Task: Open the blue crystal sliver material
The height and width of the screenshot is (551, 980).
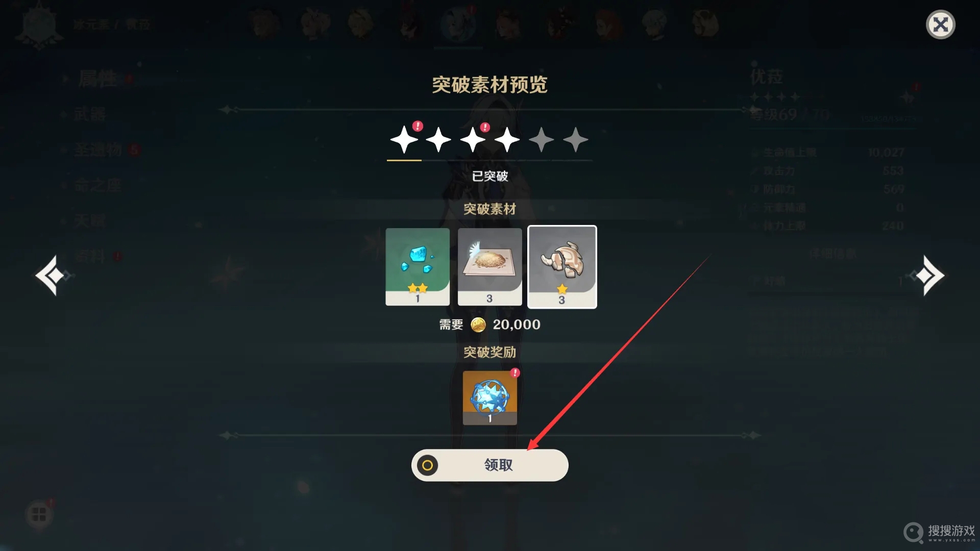Action: (x=418, y=267)
